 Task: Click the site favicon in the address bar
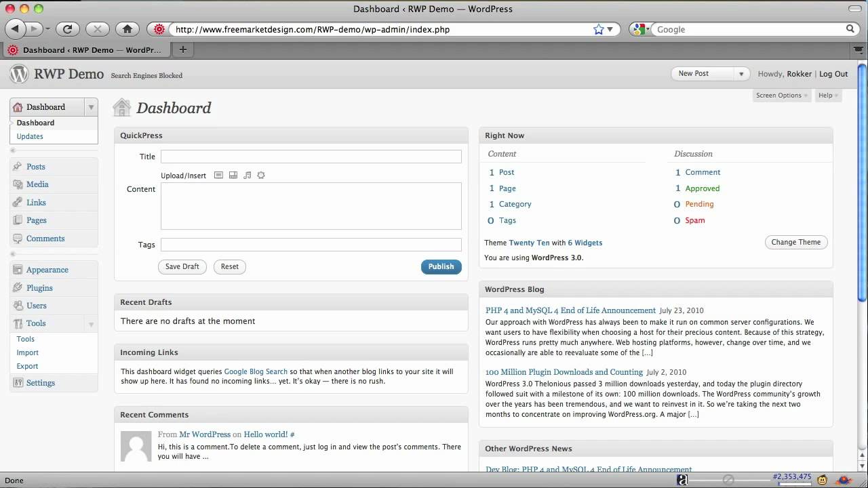tap(159, 29)
